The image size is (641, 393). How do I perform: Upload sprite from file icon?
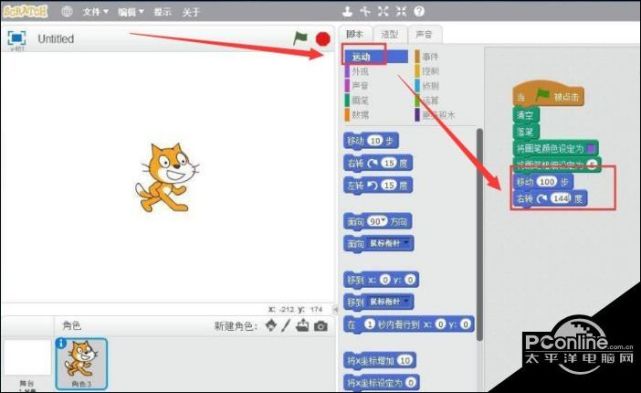pos(303,326)
